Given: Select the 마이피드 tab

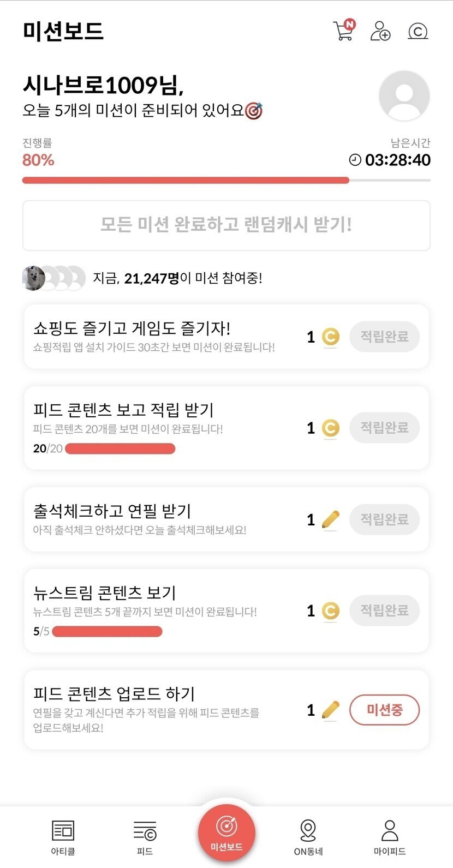Looking at the screenshot, I should [389, 837].
